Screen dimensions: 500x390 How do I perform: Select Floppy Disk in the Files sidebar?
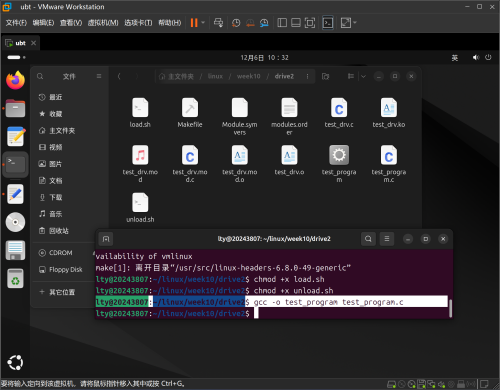click(x=65, y=269)
